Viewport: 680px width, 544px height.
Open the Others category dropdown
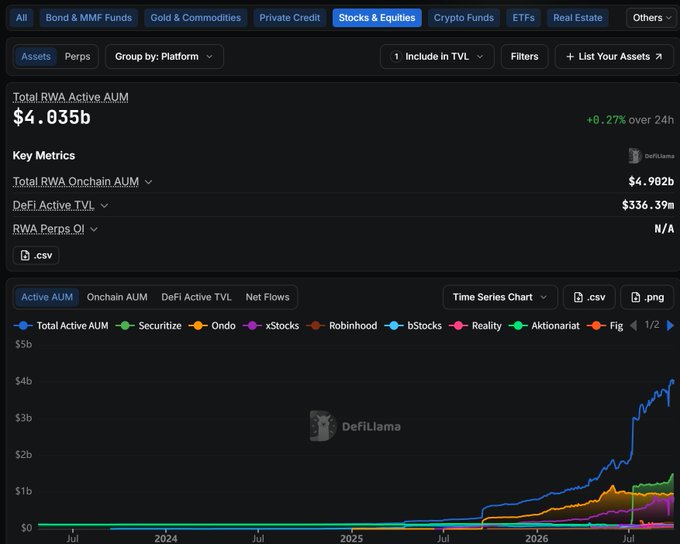(652, 18)
